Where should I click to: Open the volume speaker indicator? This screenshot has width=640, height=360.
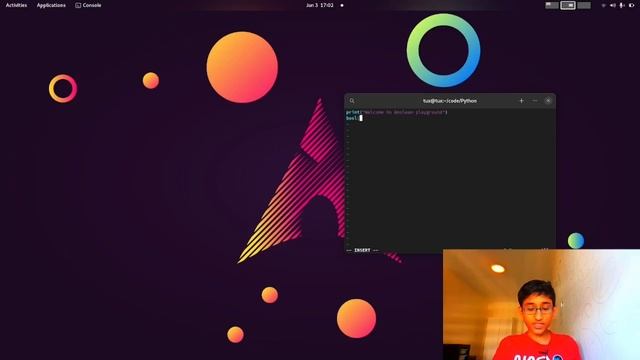[613, 5]
